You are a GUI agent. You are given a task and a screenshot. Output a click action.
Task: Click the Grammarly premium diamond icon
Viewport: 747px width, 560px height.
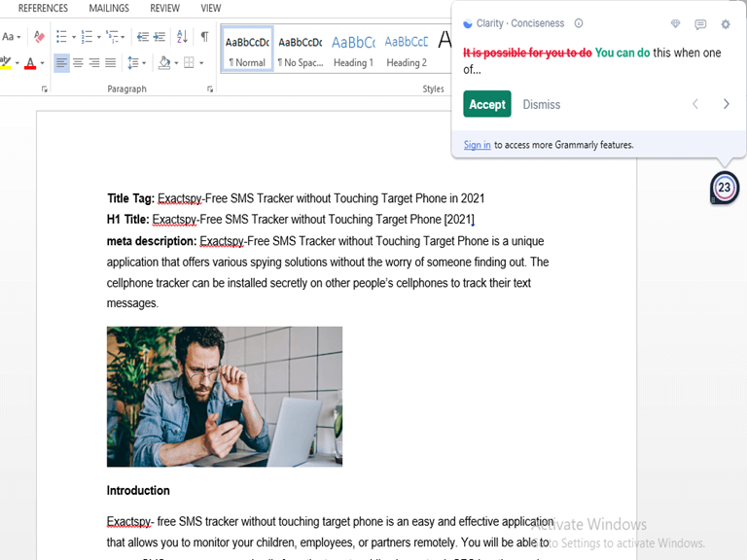(x=675, y=23)
